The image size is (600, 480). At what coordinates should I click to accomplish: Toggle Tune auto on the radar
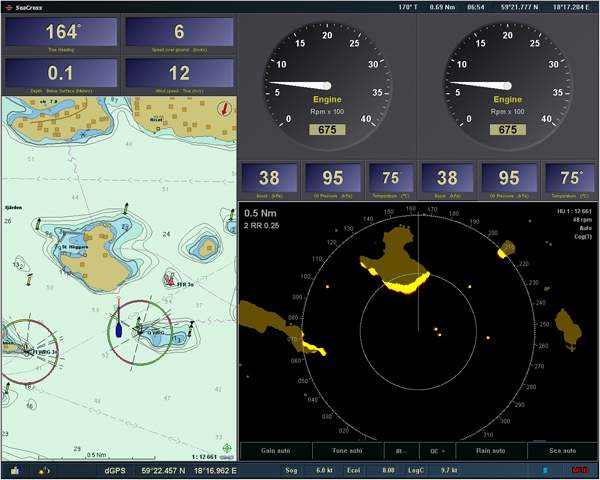347,451
